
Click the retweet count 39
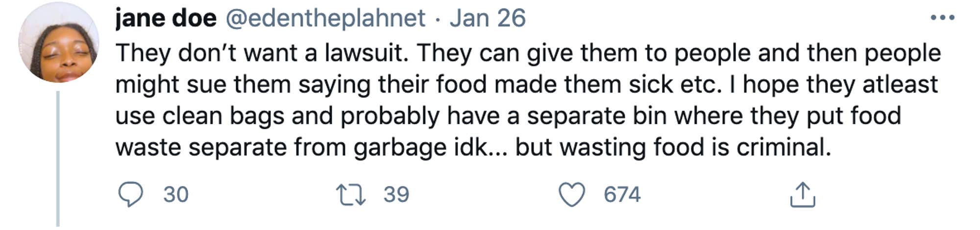[x=396, y=194]
